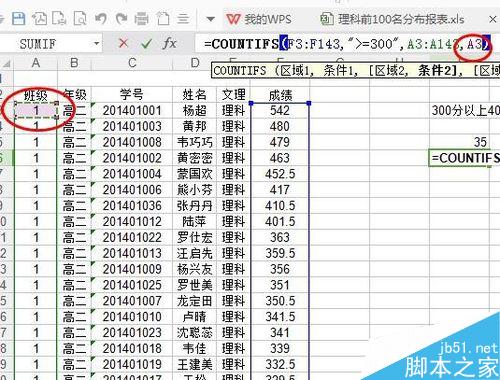
Task: Click the name cell 张丹丹
Action: point(194,206)
